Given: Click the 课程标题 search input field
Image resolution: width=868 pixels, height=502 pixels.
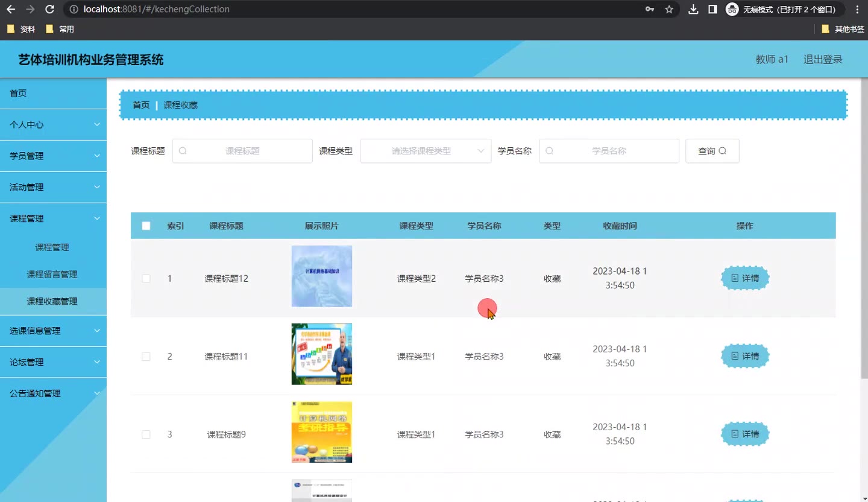Looking at the screenshot, I should (242, 151).
